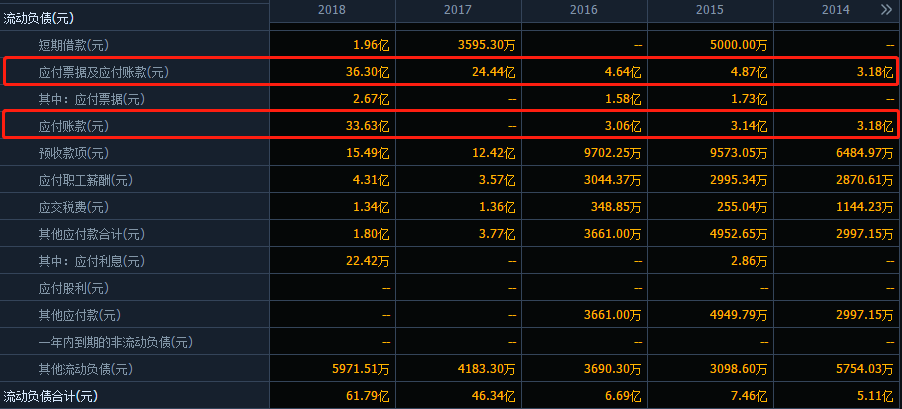Select the 2015 column header

tap(710, 10)
